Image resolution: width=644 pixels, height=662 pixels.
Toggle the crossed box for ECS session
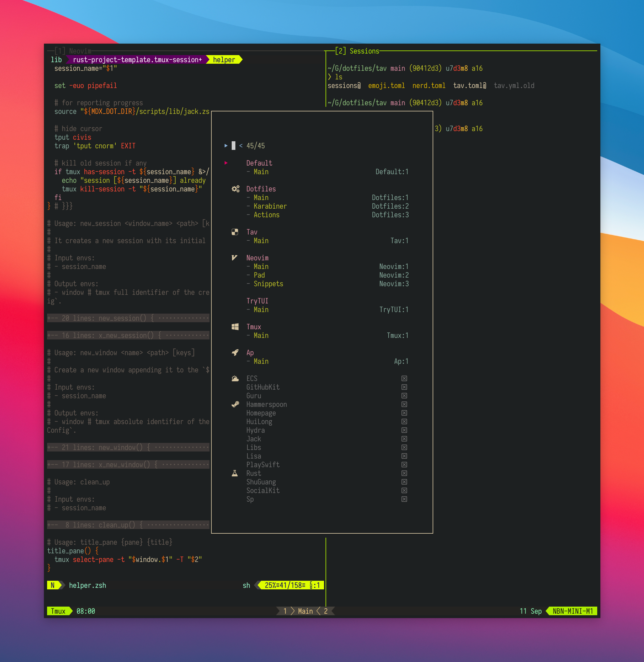coord(404,379)
